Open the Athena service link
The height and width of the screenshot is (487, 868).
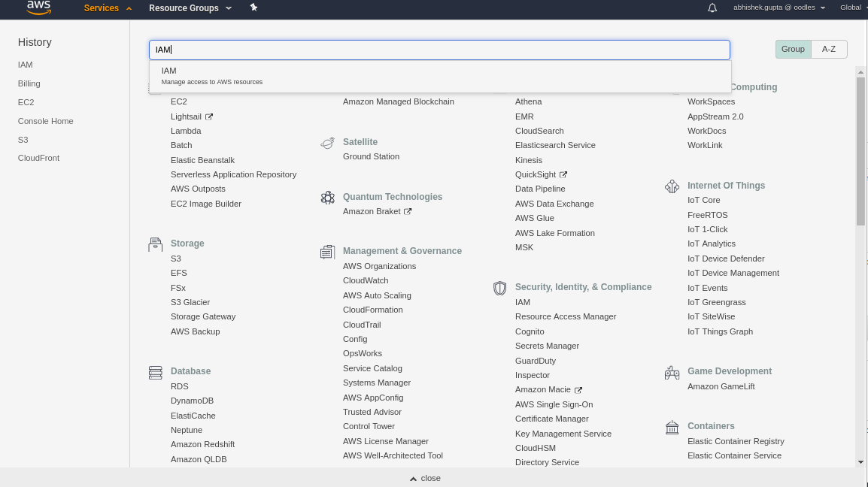(528, 101)
